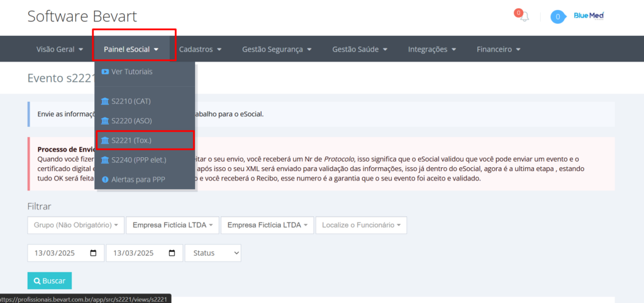Click the Evento s2221 page heading

pyautogui.click(x=61, y=78)
